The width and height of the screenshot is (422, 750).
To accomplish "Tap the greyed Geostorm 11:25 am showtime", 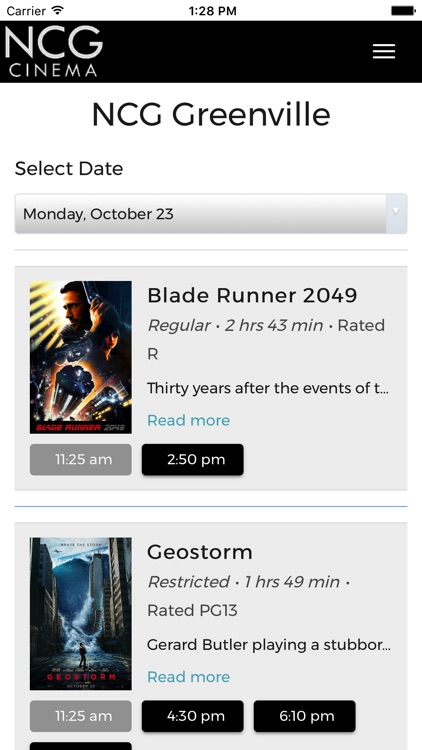I will tap(80, 716).
